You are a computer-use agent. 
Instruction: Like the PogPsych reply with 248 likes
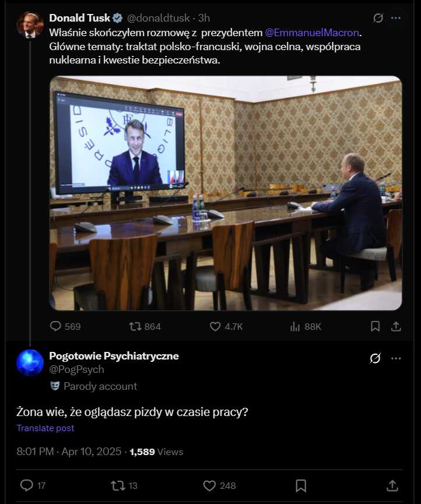(x=220, y=485)
